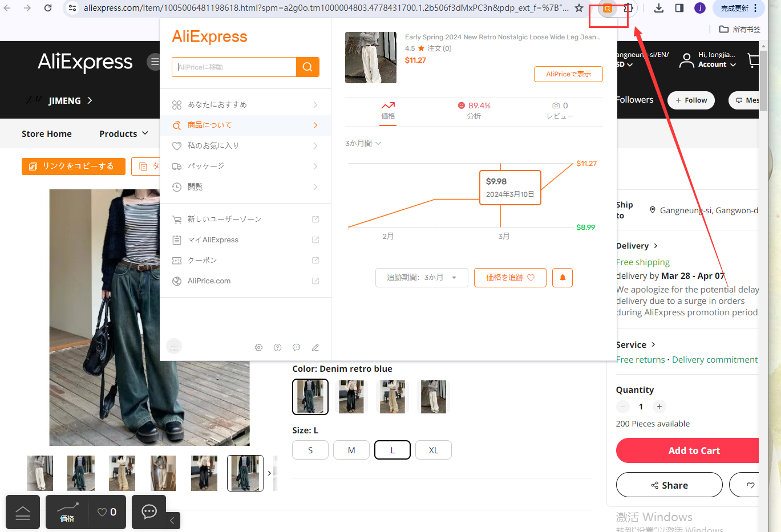
Task: Open the AliExpress shopping cart icon
Action: (x=754, y=60)
